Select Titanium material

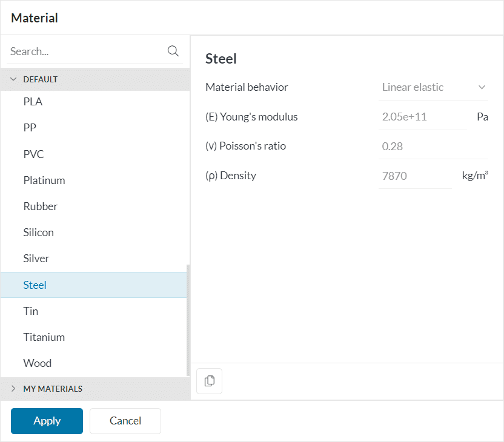(44, 337)
